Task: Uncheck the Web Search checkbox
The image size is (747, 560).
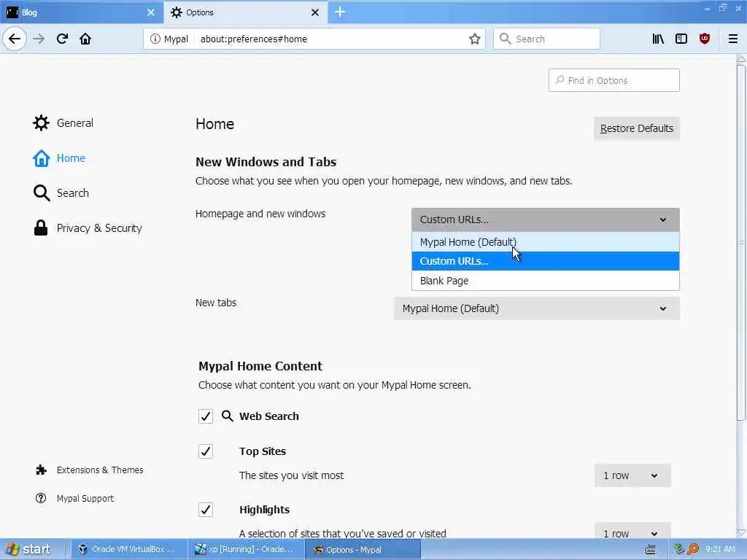Action: (205, 416)
